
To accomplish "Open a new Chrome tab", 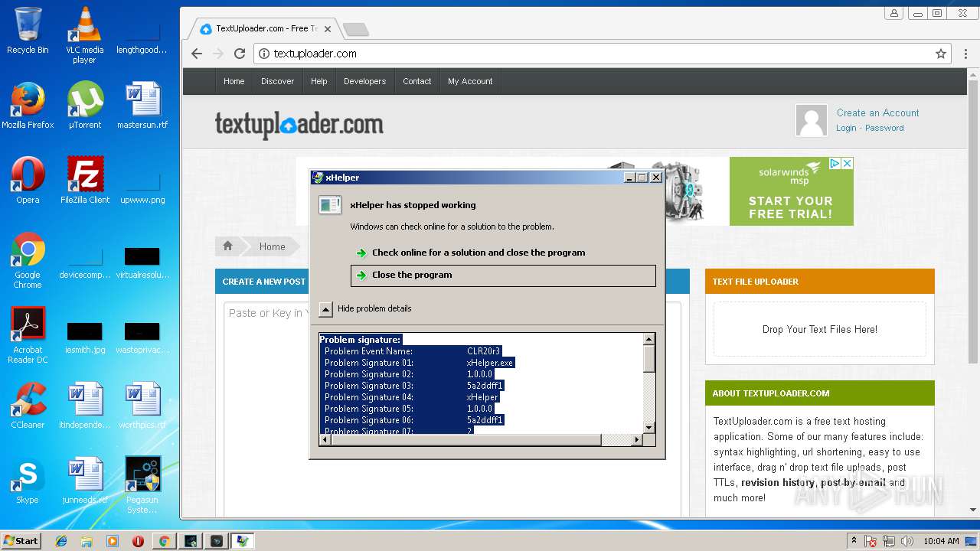I will pyautogui.click(x=355, y=30).
